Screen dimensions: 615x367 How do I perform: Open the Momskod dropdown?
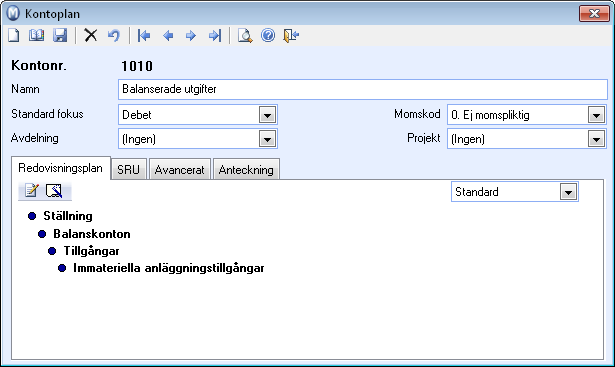(596, 115)
